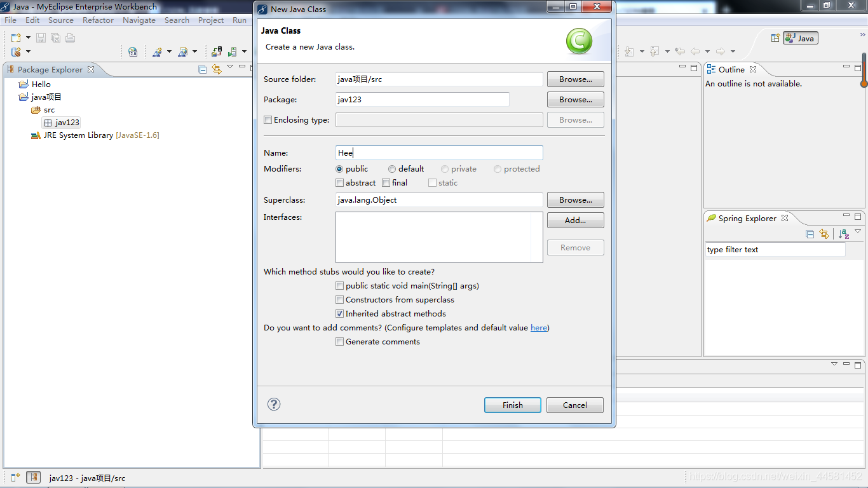The width and height of the screenshot is (868, 488).
Task: Browse for the Source folder
Action: point(575,79)
